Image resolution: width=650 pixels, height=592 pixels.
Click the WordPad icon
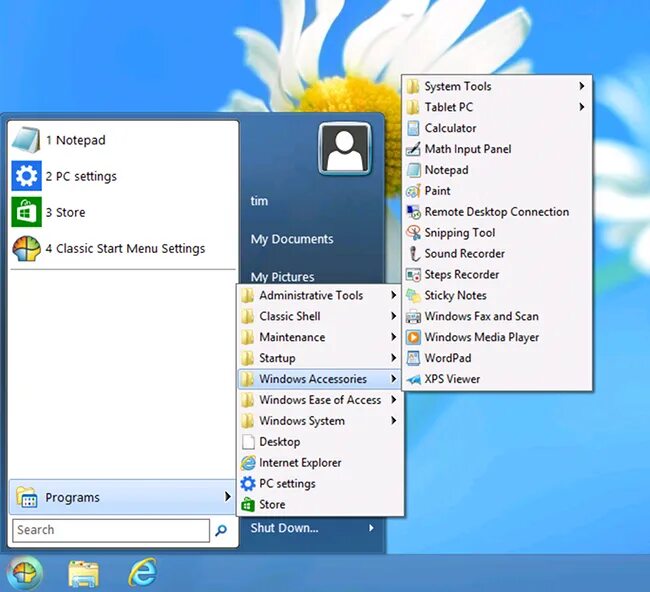(x=413, y=358)
